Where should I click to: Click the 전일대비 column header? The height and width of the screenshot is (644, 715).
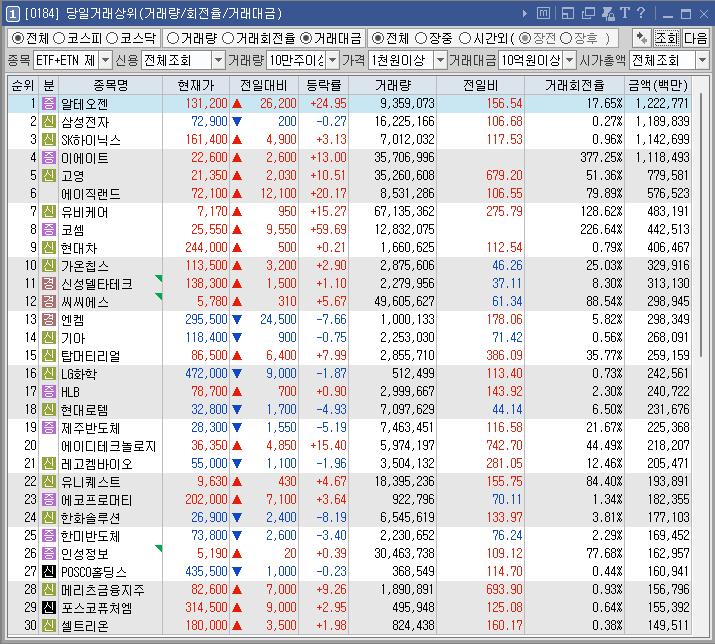(x=264, y=85)
